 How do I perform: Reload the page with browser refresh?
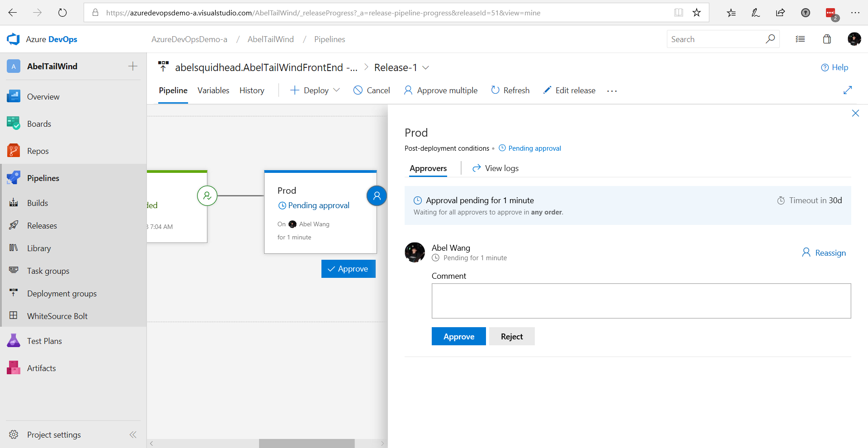coord(62,13)
